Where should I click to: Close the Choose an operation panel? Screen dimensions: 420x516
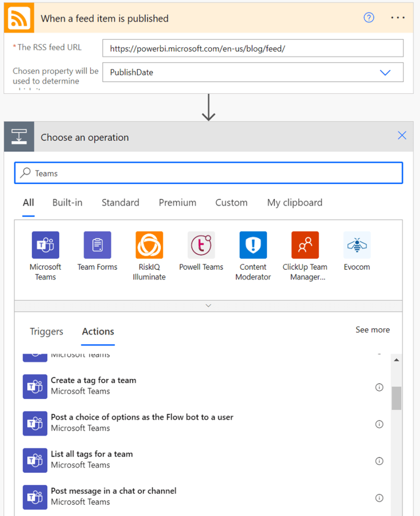click(x=402, y=135)
